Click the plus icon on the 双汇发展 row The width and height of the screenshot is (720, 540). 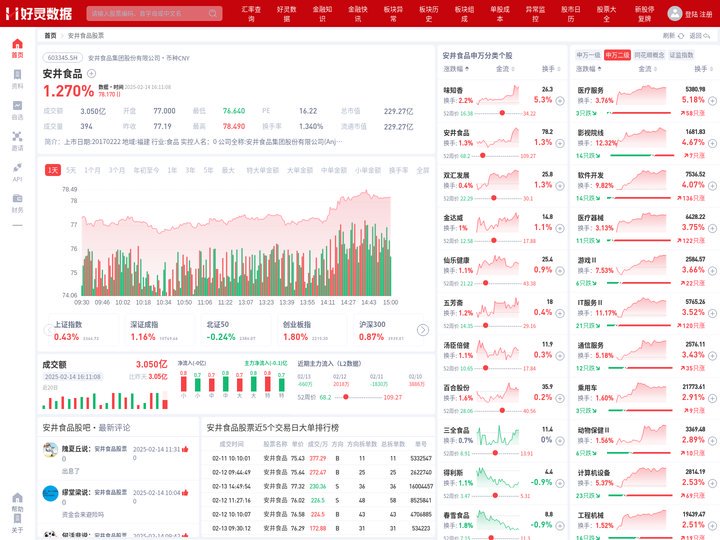560,186
